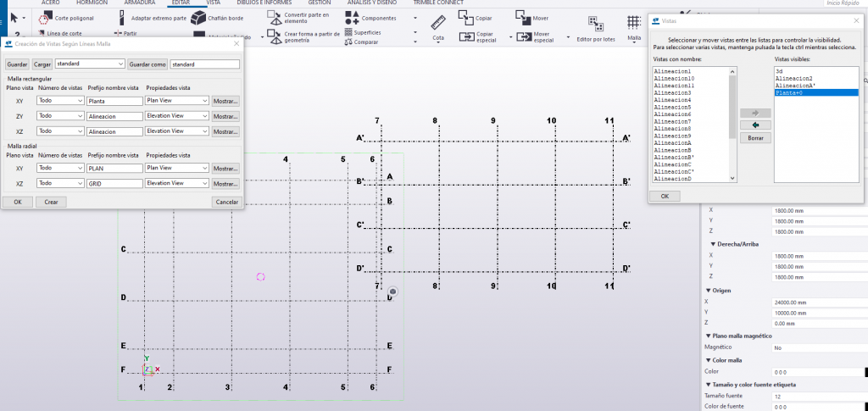Open the ANÁLISIS Y DISEÑO tab

pyautogui.click(x=372, y=3)
